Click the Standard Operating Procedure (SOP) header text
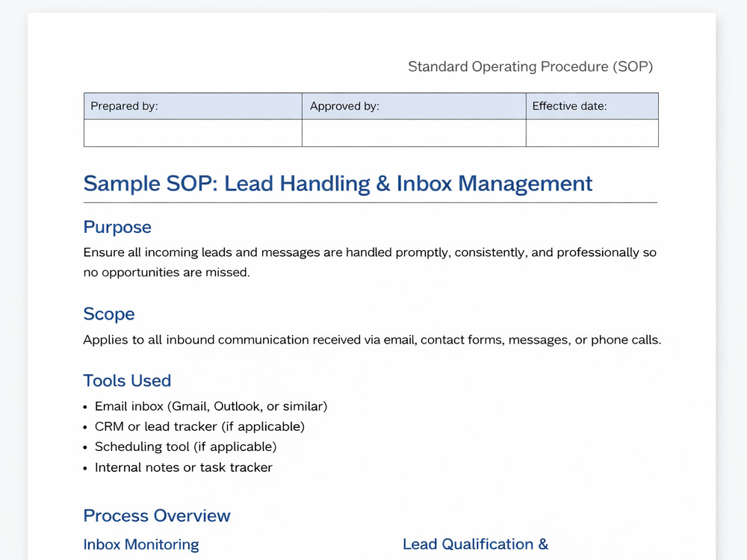The height and width of the screenshot is (560, 747). point(530,66)
